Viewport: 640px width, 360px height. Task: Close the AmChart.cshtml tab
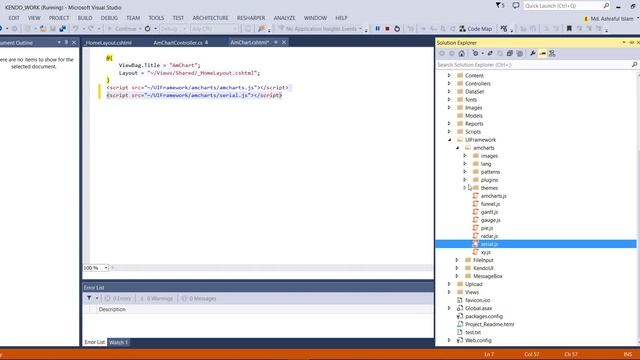point(284,42)
